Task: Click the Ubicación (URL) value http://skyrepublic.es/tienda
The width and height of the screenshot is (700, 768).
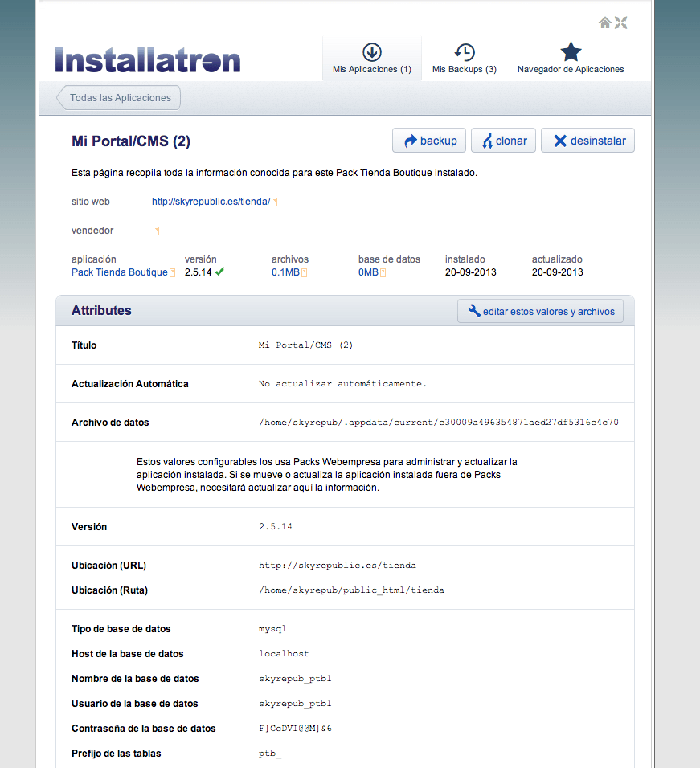Action: point(337,566)
